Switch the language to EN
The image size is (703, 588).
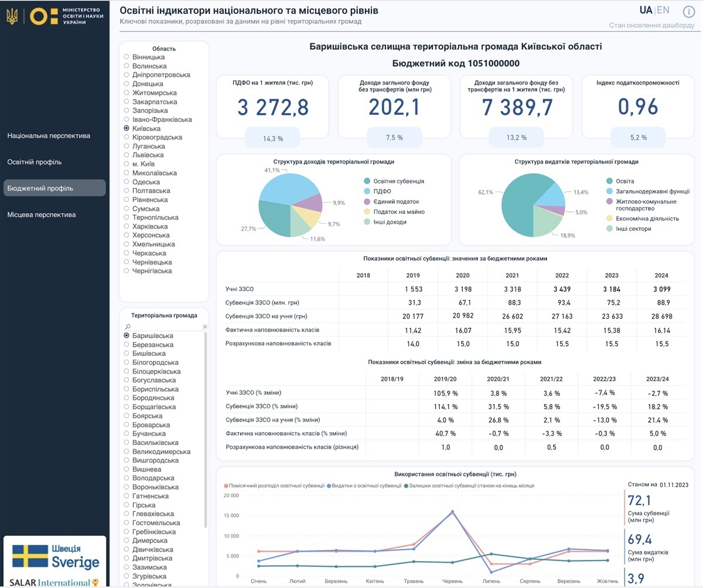coord(663,10)
